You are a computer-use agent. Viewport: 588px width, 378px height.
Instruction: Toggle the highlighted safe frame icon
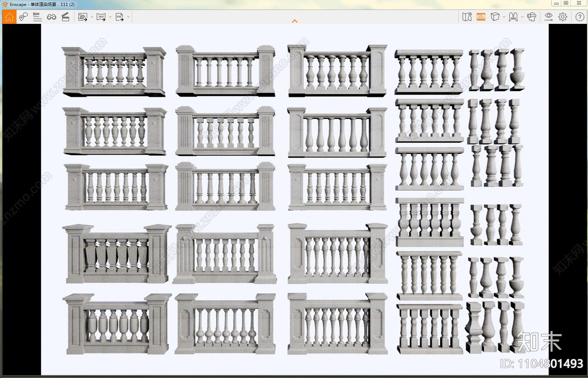tap(481, 17)
